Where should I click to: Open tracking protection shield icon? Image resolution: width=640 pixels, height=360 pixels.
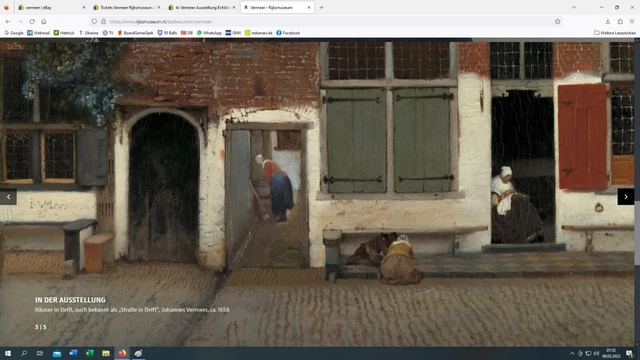[94, 22]
